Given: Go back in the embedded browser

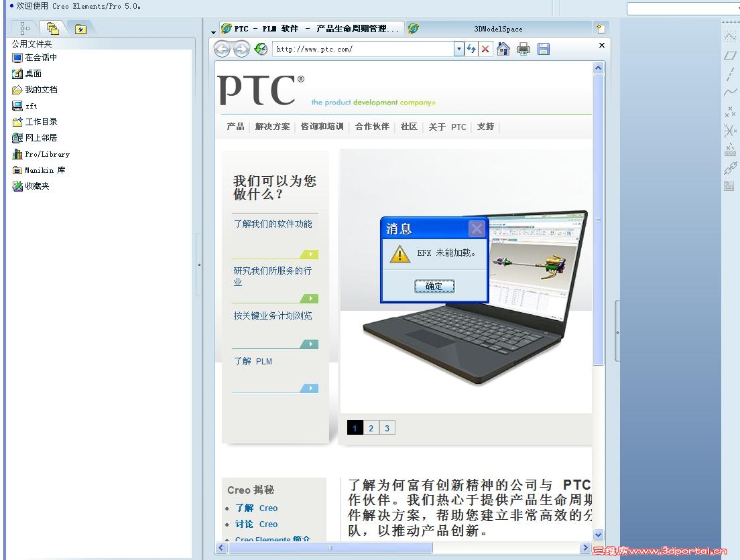Looking at the screenshot, I should click(223, 49).
